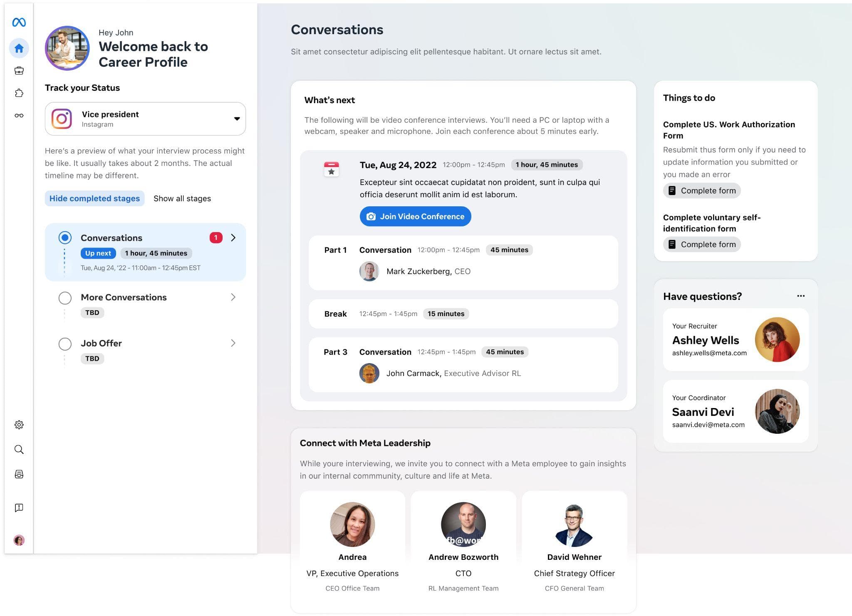The image size is (852, 616).
Task: Click the calendar star icon
Action: 332,169
